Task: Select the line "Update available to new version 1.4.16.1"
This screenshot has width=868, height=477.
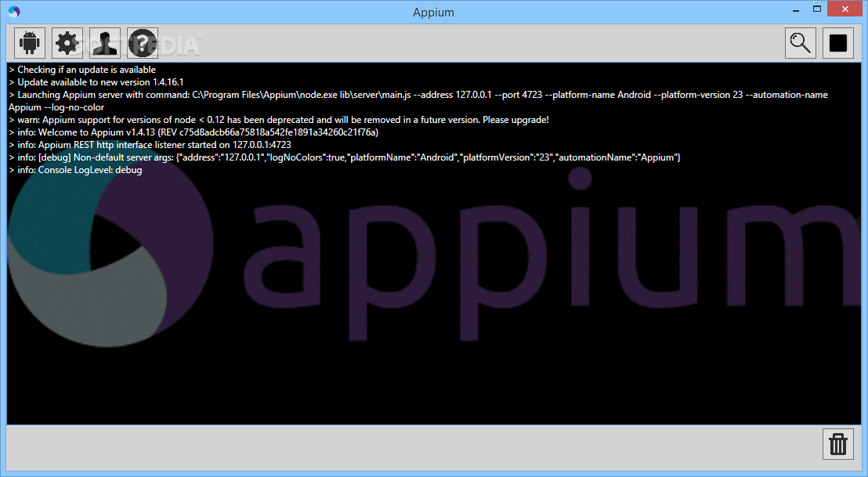Action: (96, 82)
